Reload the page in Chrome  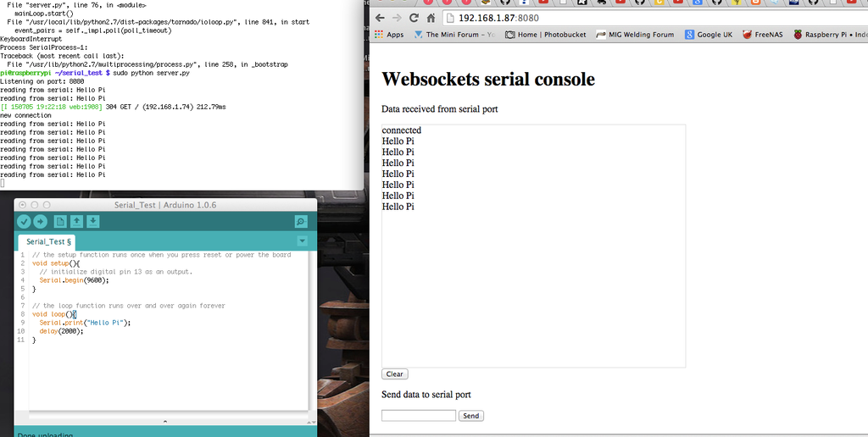[x=414, y=18]
